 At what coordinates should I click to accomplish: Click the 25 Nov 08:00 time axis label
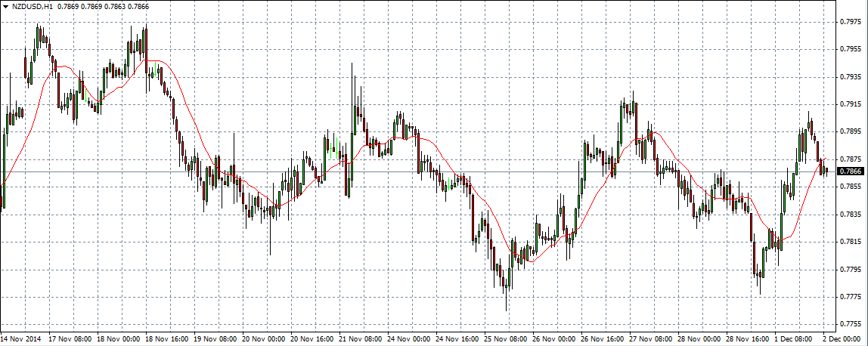pyautogui.click(x=504, y=339)
